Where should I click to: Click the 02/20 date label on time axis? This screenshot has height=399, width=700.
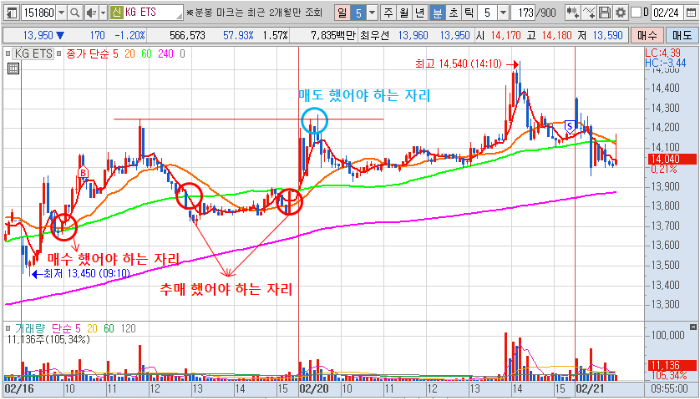(315, 389)
